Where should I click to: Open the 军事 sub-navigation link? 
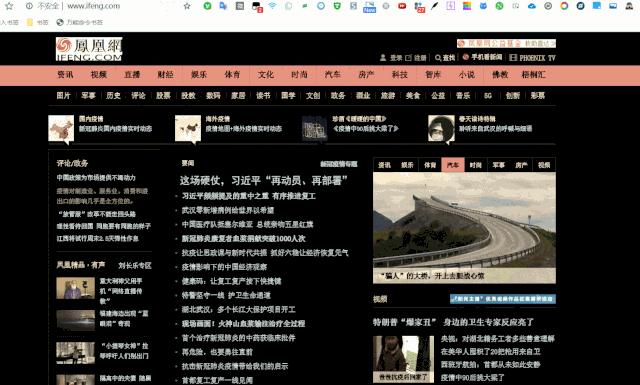pos(89,96)
